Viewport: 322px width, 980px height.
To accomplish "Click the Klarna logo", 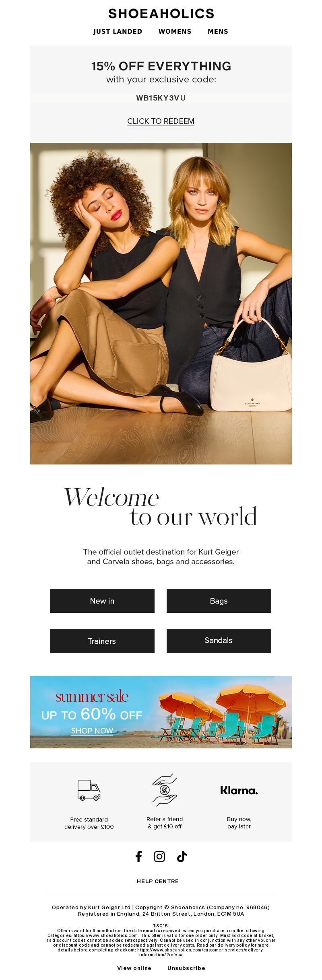I will click(x=239, y=791).
